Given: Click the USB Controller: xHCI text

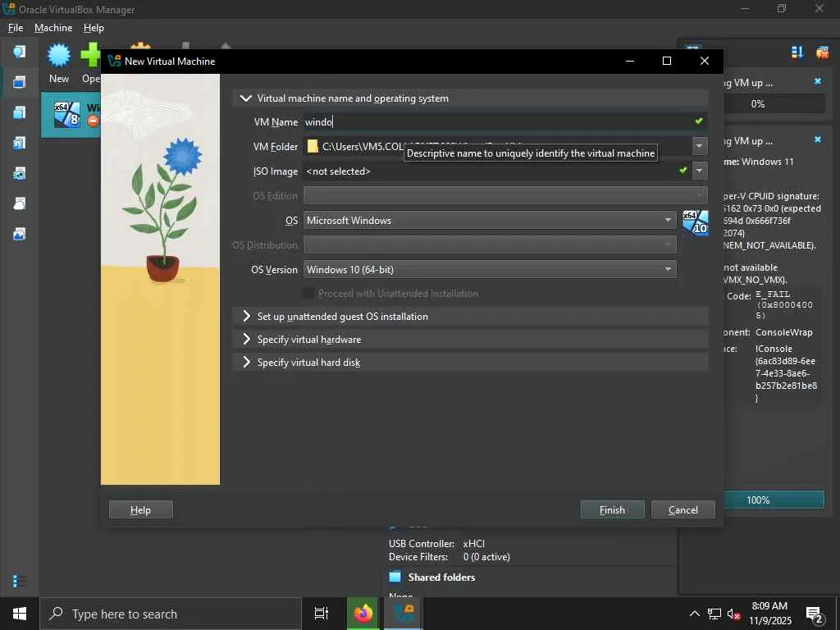Looking at the screenshot, I should click(x=436, y=543).
